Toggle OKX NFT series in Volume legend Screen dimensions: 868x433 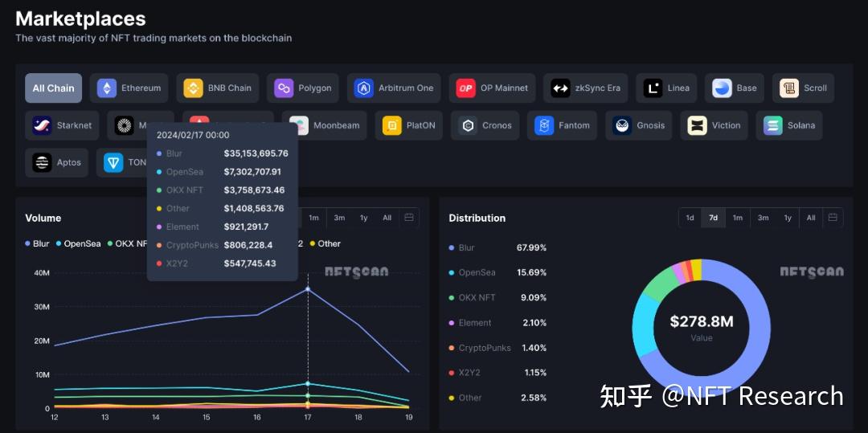coord(127,244)
